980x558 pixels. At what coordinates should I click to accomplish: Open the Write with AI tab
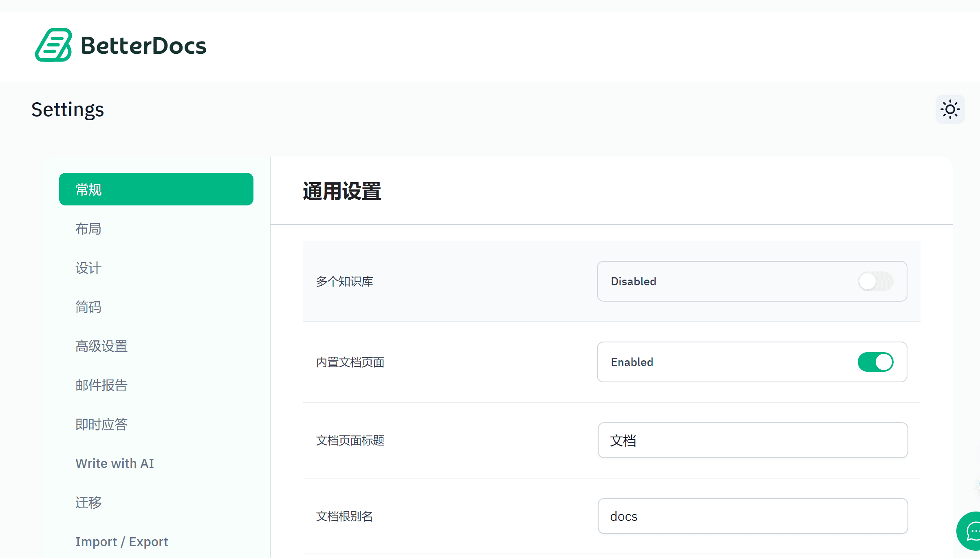tap(115, 463)
